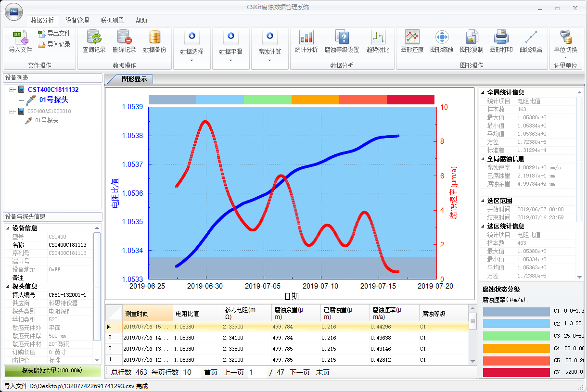Click the probe number value CP51-132001-1

pos(68,295)
